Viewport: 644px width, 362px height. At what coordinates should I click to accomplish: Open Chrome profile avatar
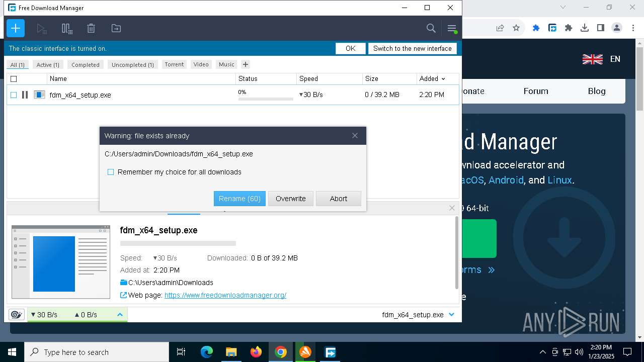[x=617, y=28]
